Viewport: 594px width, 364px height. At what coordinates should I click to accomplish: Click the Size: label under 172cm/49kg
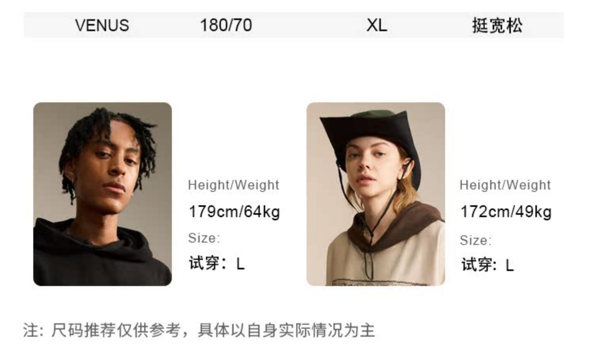[476, 240]
